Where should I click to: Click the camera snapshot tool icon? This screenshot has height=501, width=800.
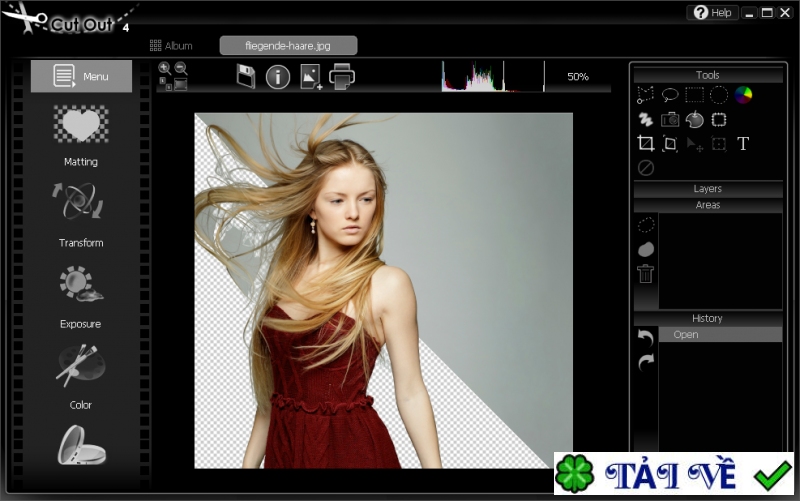point(670,120)
